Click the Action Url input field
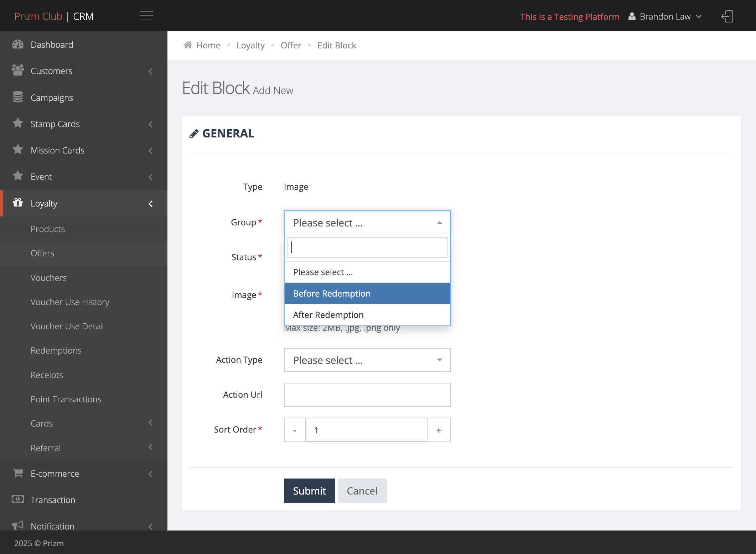The height and width of the screenshot is (554, 756). [367, 395]
